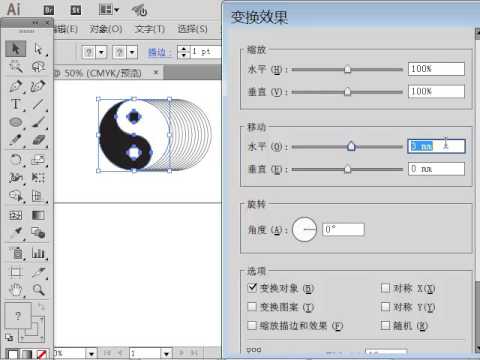Activate the Line Segment tool
The width and height of the screenshot is (480, 360).
38,104
